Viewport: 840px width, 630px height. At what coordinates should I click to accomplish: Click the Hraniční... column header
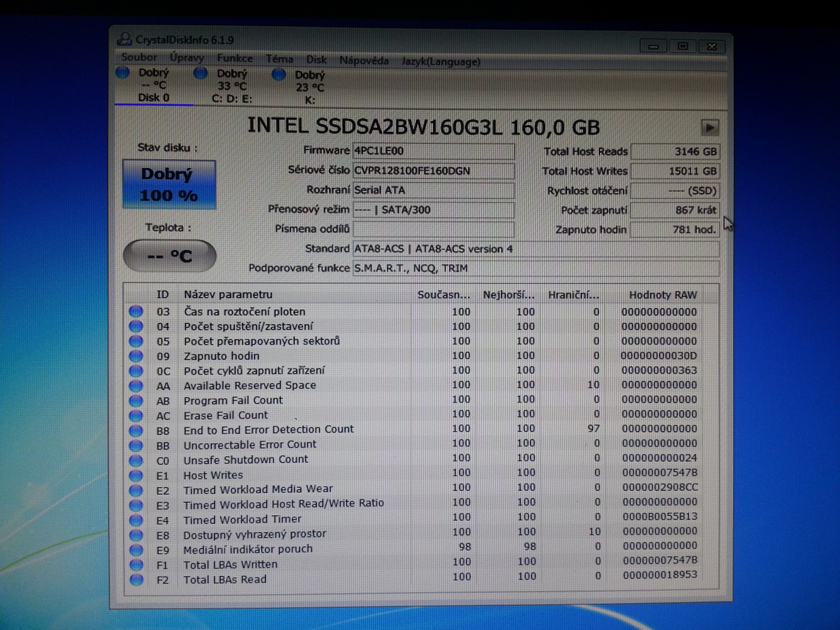tap(573, 295)
